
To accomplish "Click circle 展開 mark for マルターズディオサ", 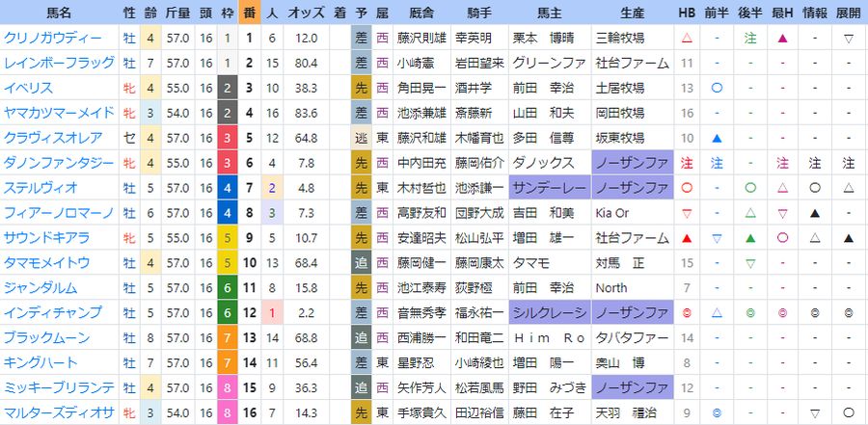I will [x=848, y=412].
